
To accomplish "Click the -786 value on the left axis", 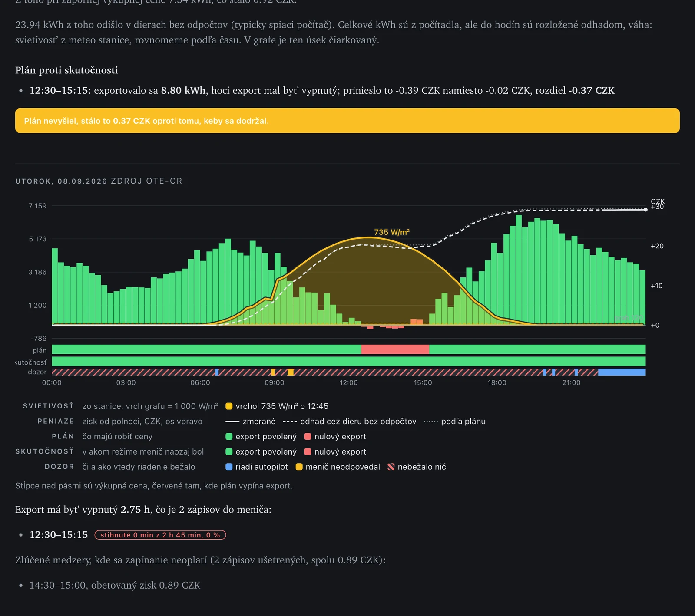I will [39, 338].
